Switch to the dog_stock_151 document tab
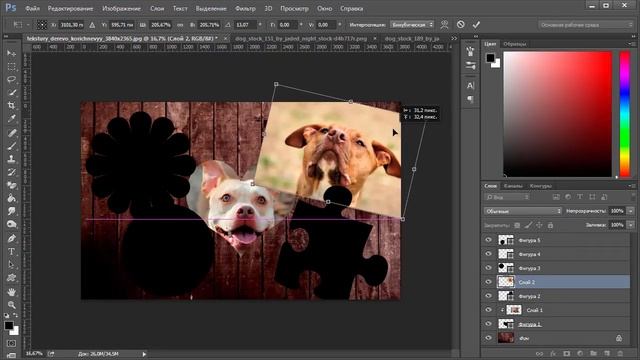The image size is (640, 360). (301, 38)
